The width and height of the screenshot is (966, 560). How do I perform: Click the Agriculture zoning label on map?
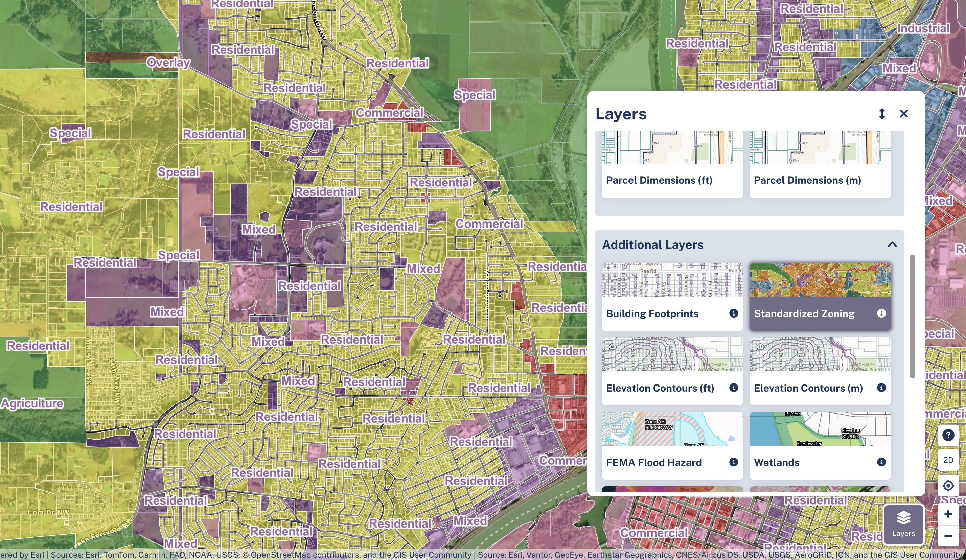pos(32,403)
